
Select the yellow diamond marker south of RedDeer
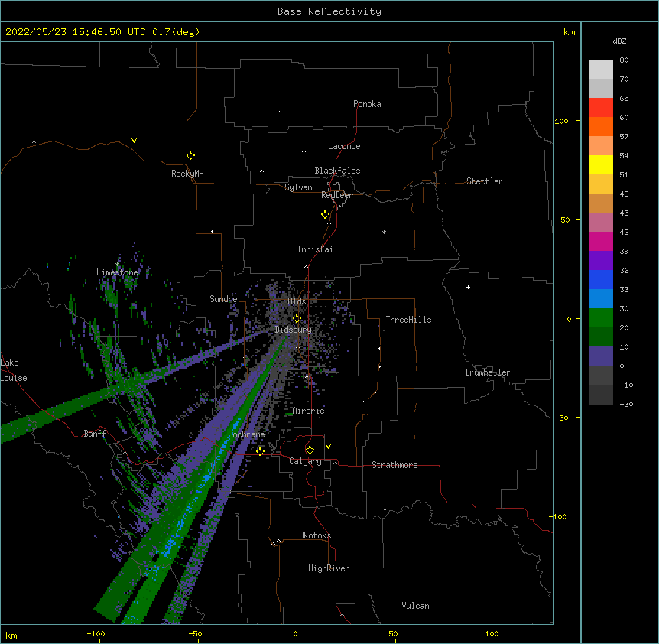pos(325,215)
